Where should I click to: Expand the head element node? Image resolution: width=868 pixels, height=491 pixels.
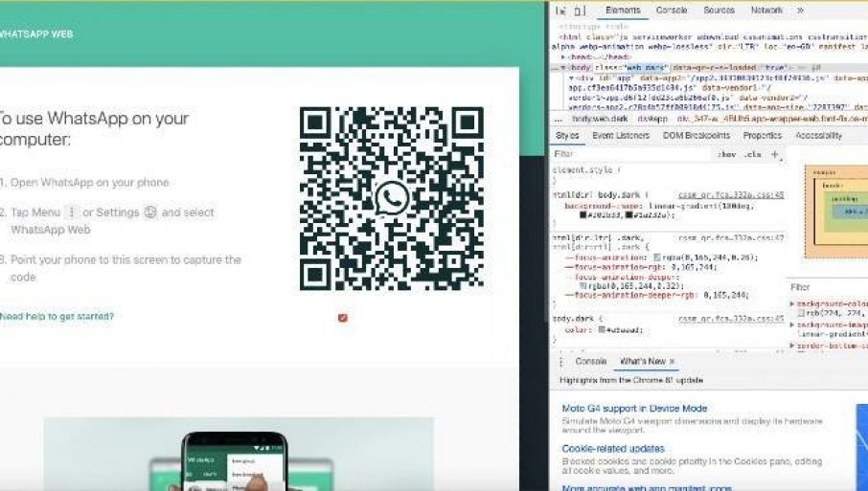(564, 57)
